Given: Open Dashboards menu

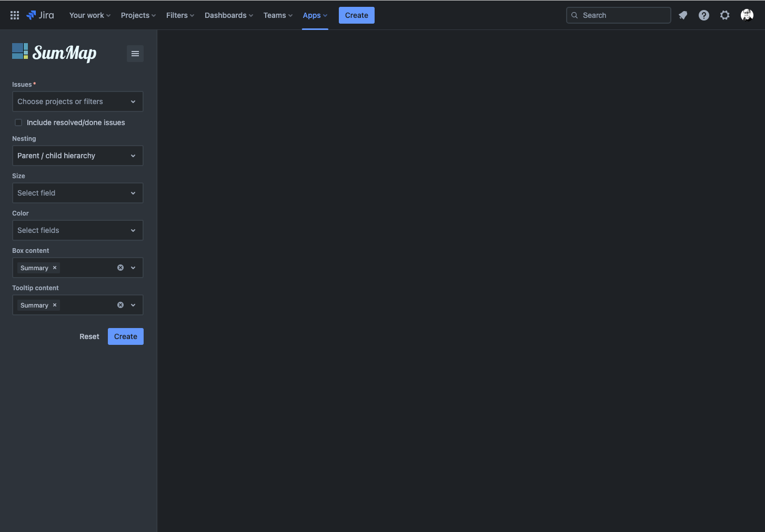Looking at the screenshot, I should [x=229, y=15].
